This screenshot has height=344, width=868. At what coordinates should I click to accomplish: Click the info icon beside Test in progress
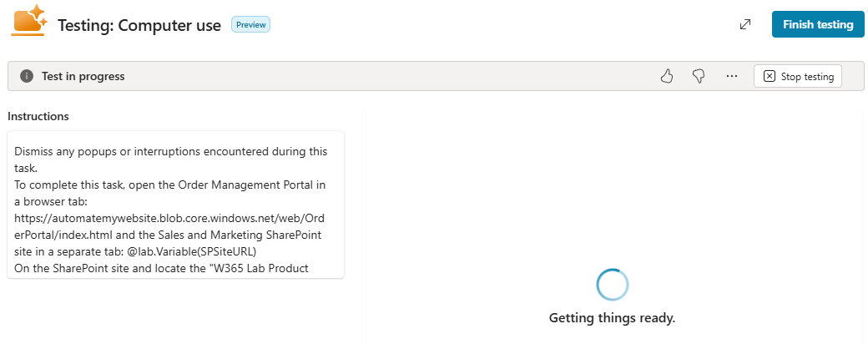coord(27,77)
